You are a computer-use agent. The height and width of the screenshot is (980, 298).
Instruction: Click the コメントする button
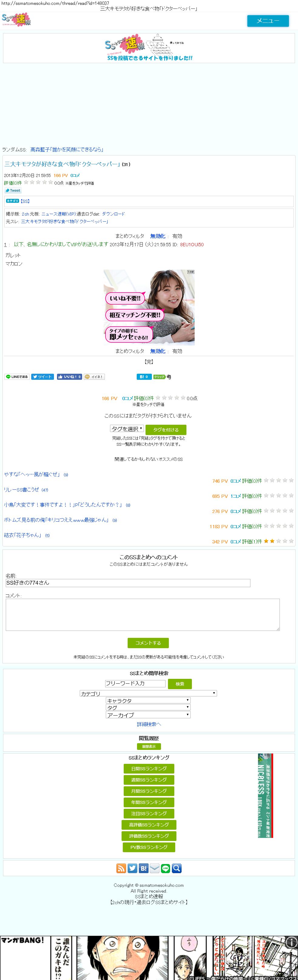[148, 643]
